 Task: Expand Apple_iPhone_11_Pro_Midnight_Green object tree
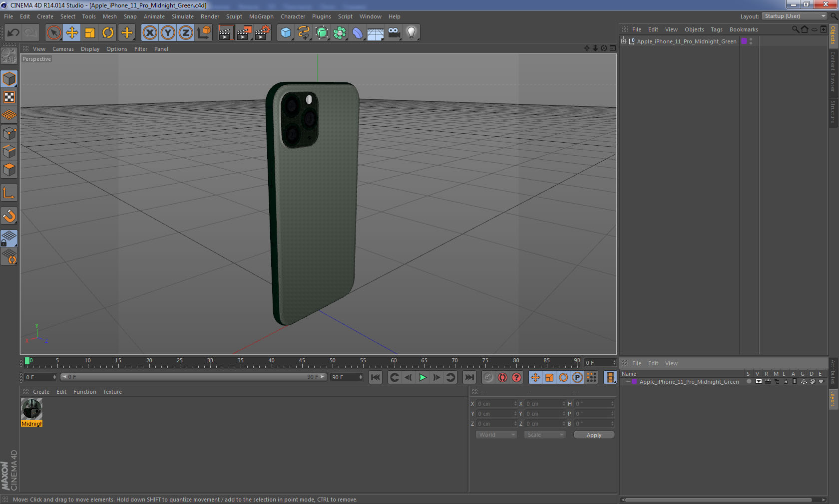pos(624,41)
